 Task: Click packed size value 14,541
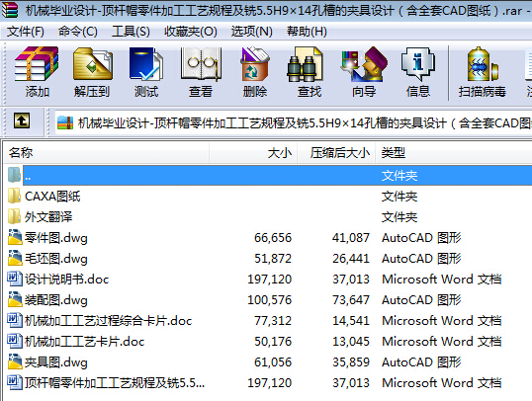click(351, 321)
